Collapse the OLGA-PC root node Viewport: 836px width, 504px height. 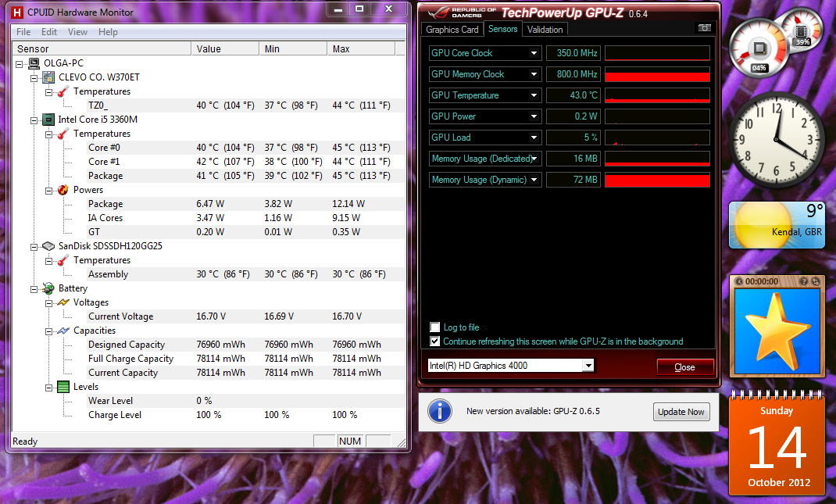pos(20,64)
